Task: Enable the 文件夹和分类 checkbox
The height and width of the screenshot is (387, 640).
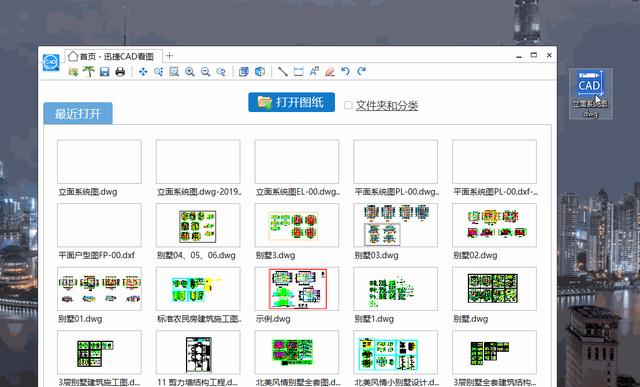Action: (348, 105)
